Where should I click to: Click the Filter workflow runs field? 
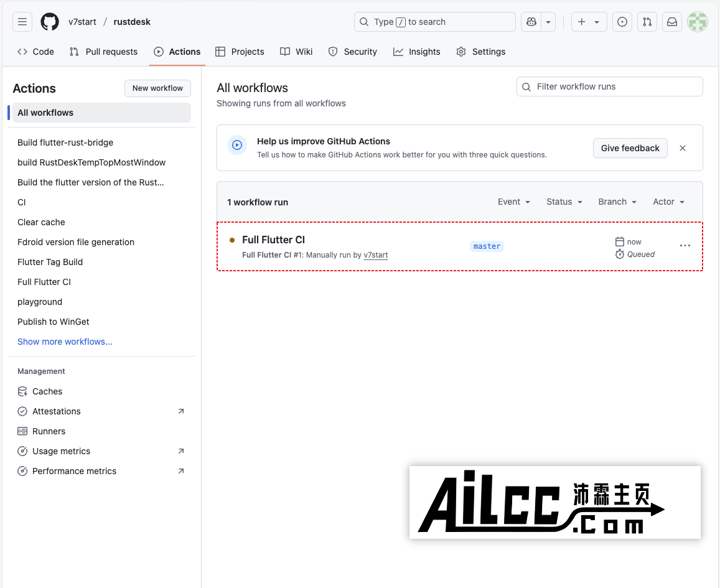pyautogui.click(x=610, y=86)
